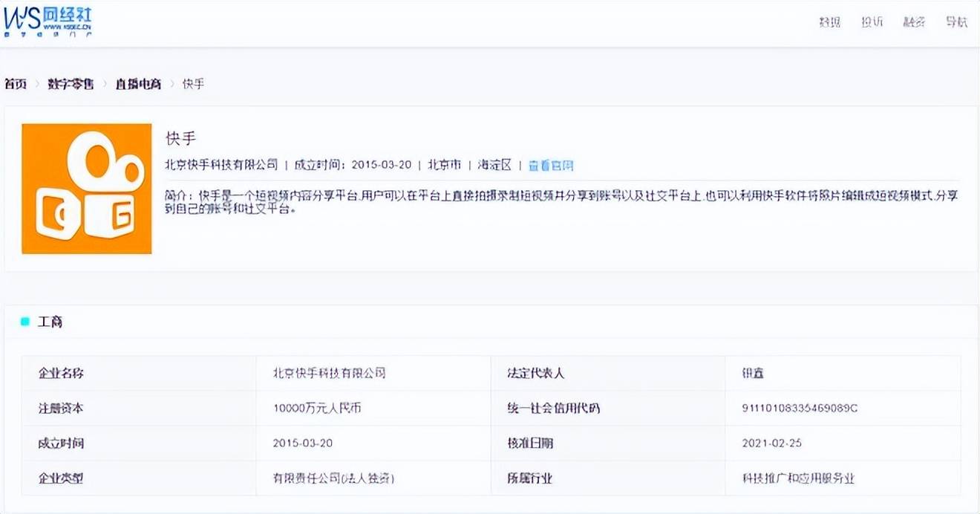
Task: Click the 法定代表人 name cell
Action: tap(843, 374)
